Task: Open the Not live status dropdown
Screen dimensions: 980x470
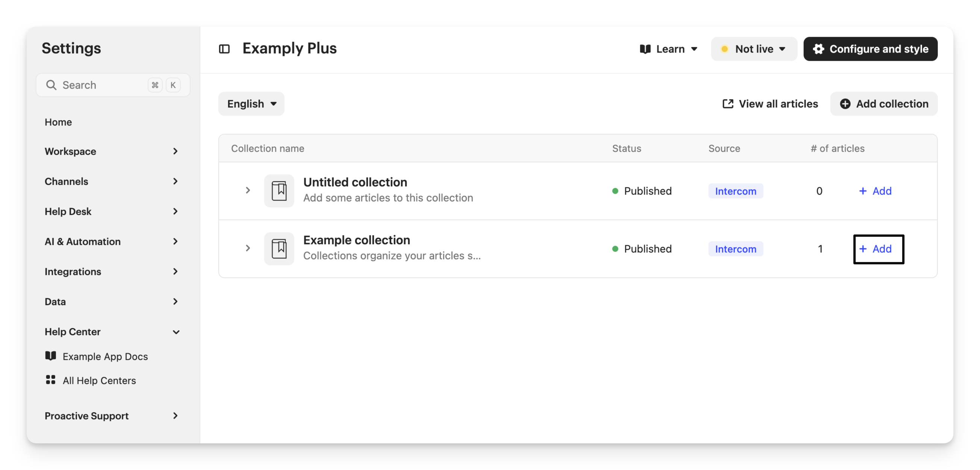Action: pos(754,49)
